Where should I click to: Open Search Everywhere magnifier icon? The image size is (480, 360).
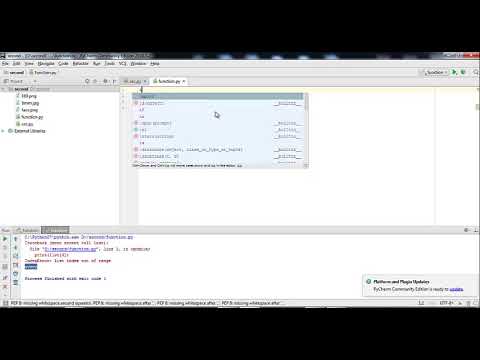[476, 72]
